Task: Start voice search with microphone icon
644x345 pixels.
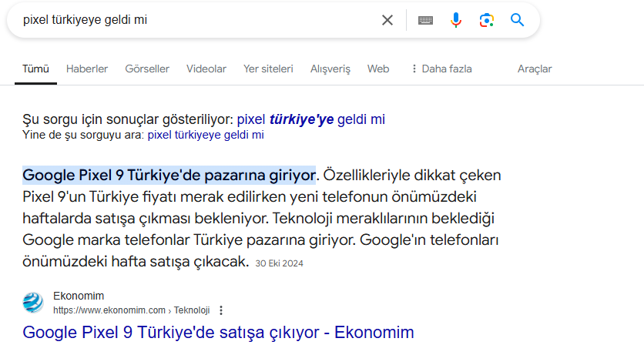Action: pos(456,20)
